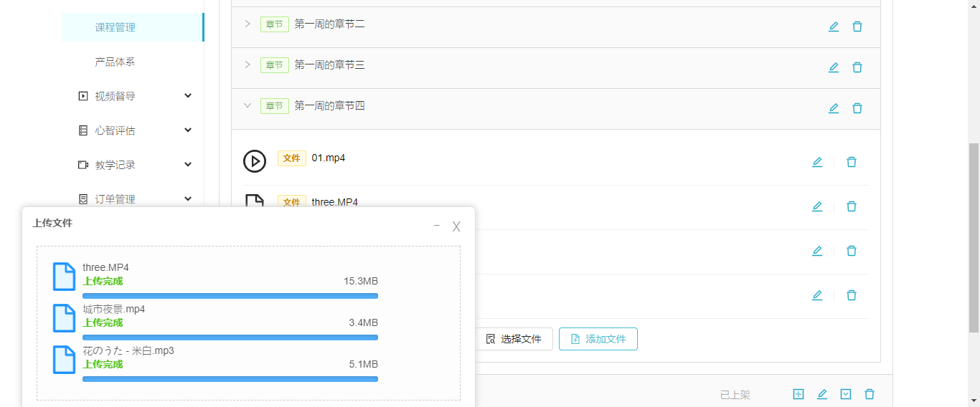Open 产品体系 in the sidebar
The width and height of the screenshot is (980, 407).
coord(115,62)
